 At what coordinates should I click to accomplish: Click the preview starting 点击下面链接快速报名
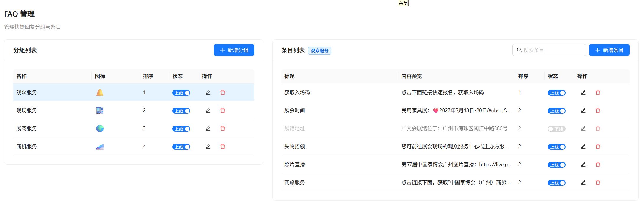(443, 92)
